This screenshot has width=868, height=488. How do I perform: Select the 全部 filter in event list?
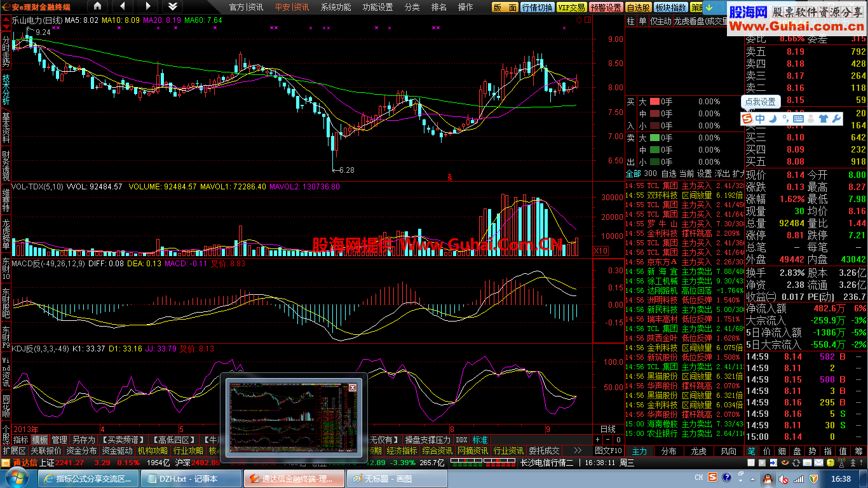tap(633, 173)
